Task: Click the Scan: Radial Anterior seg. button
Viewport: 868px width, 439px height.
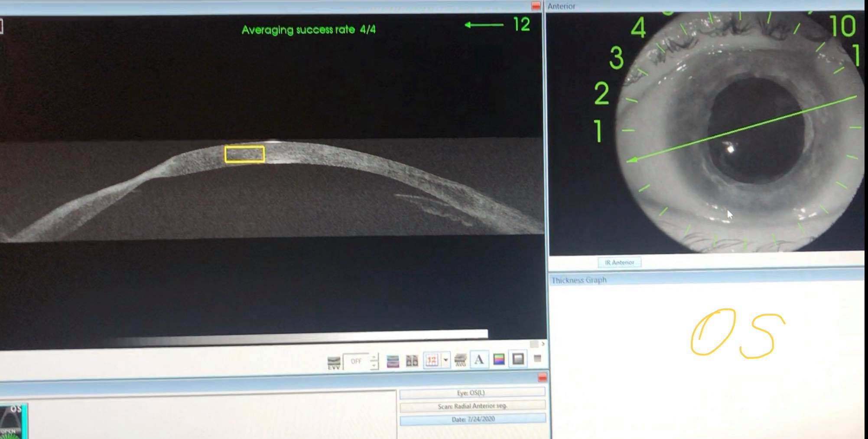Action: 472,406
